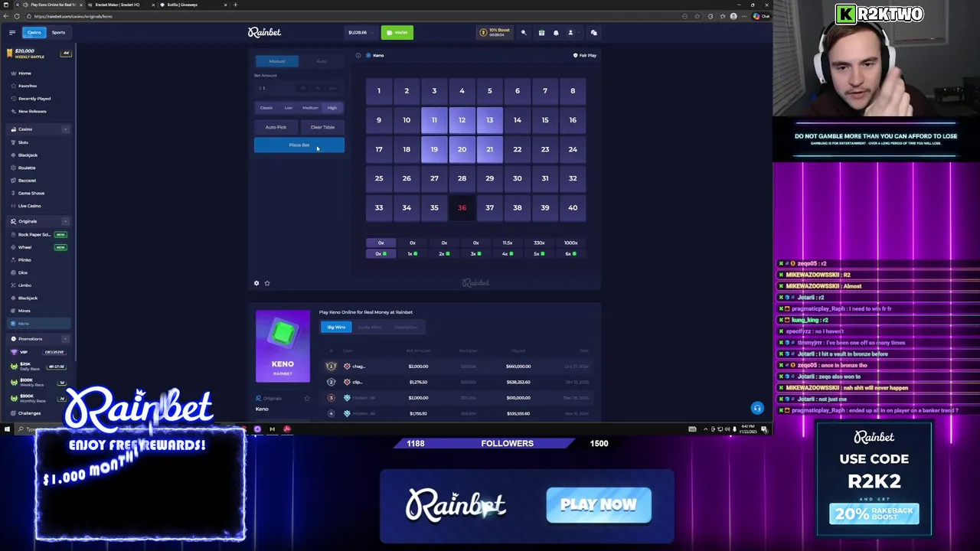980x551 pixels.
Task: Select Keno number 5
Action: pos(489,91)
